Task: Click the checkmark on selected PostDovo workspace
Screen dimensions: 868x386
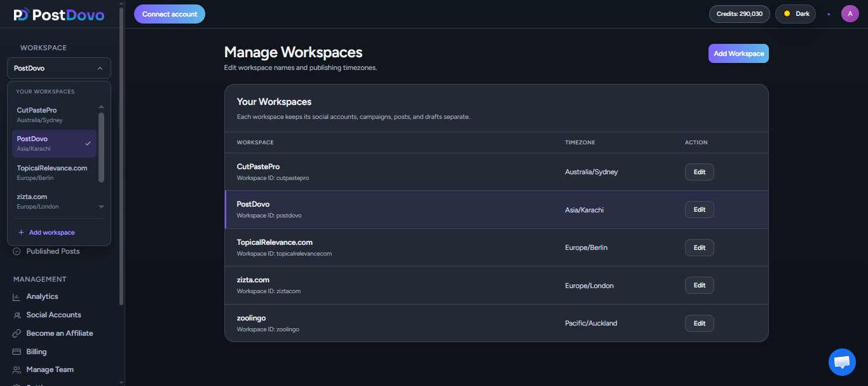Action: click(88, 143)
